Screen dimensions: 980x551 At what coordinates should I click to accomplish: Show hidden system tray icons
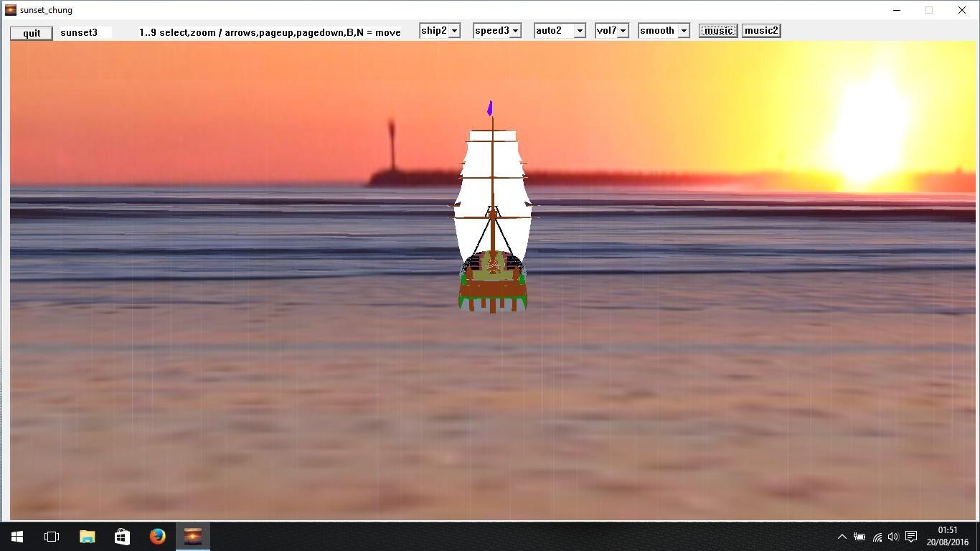[x=842, y=537]
